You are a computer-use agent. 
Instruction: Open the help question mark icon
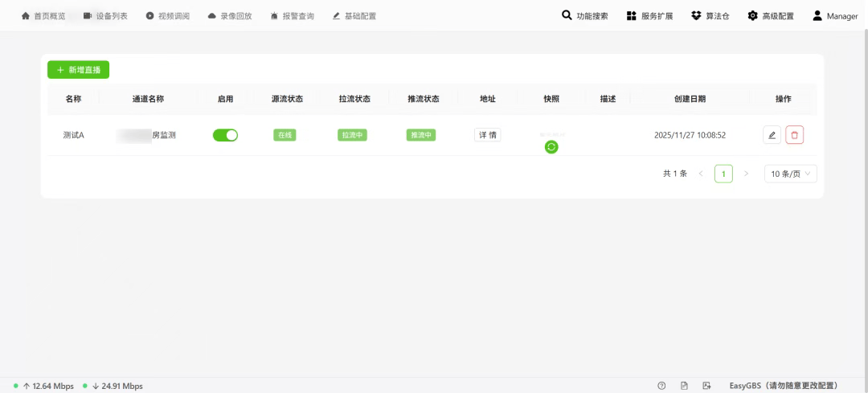pyautogui.click(x=661, y=386)
